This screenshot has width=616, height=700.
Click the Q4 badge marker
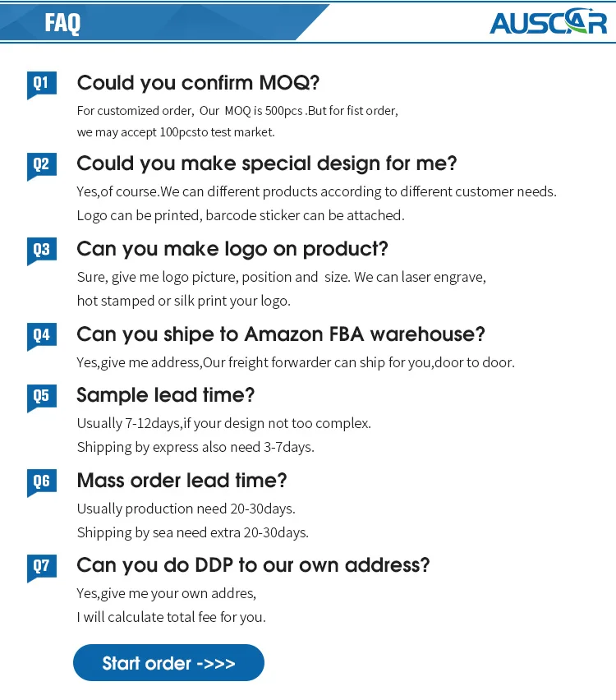pos(41,335)
